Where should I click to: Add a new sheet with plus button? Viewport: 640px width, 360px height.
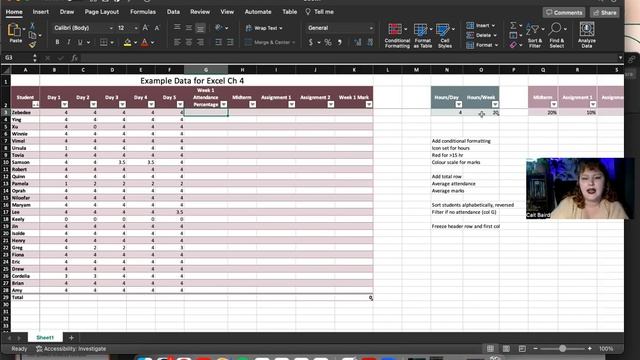tap(71, 338)
